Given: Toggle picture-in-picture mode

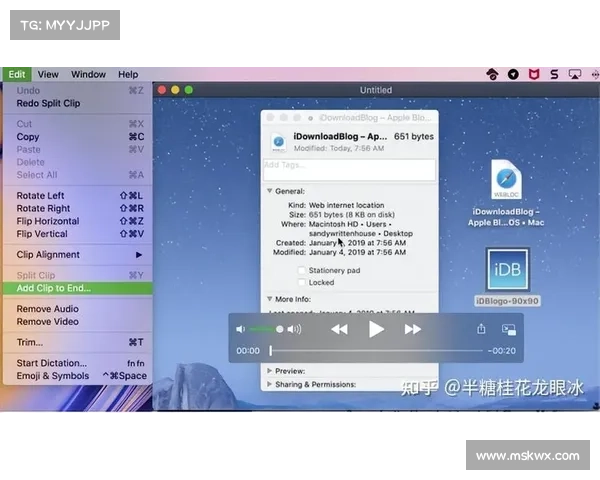Looking at the screenshot, I should pos(509,330).
